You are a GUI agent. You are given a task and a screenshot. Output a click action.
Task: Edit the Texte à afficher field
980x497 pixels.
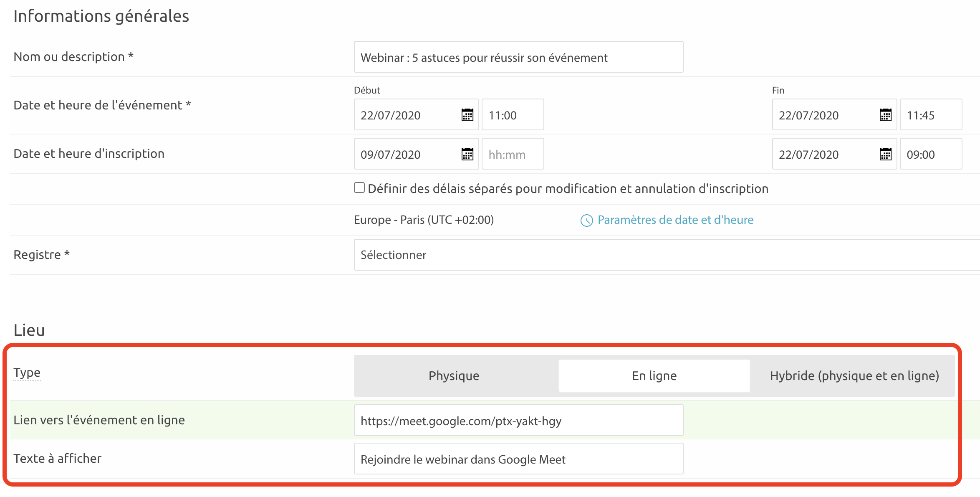click(518, 459)
